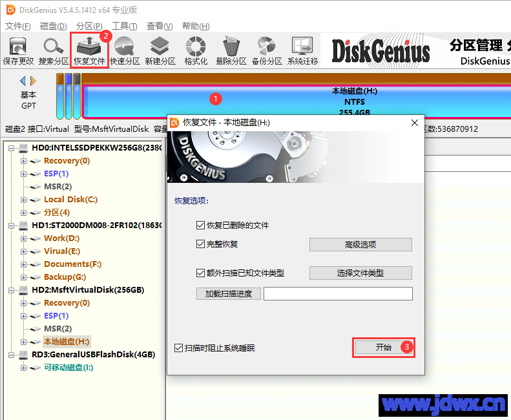Image resolution: width=511 pixels, height=420 pixels.
Task: Collapse the HD2 MsftVirtualDisk node
Action: pyautogui.click(x=11, y=290)
